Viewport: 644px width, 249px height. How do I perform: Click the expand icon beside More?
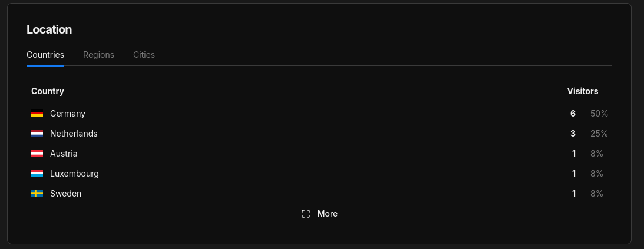(306, 214)
